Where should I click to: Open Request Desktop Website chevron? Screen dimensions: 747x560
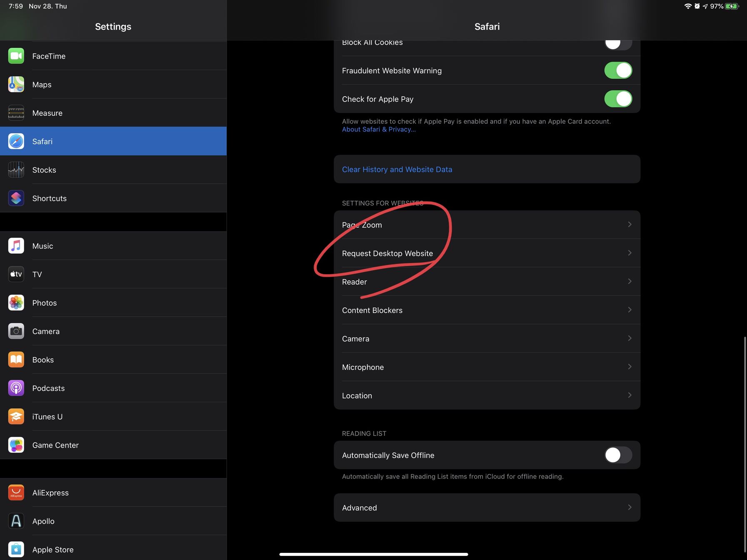[630, 253]
